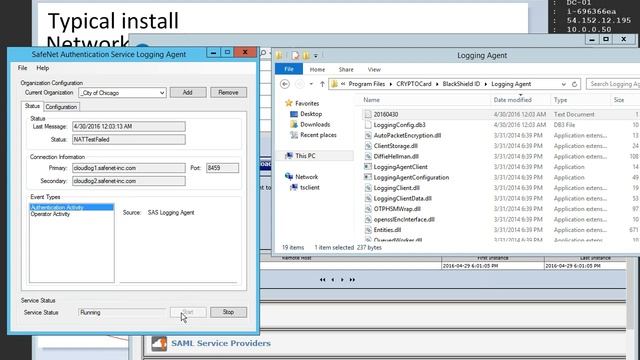Click the Remove organization button
This screenshot has width=640, height=360.
228,93
